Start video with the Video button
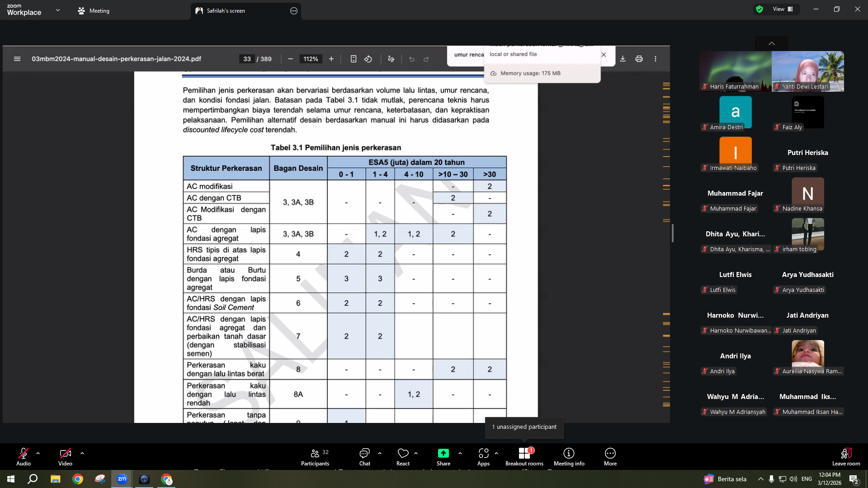The image size is (868, 488). (x=65, y=456)
